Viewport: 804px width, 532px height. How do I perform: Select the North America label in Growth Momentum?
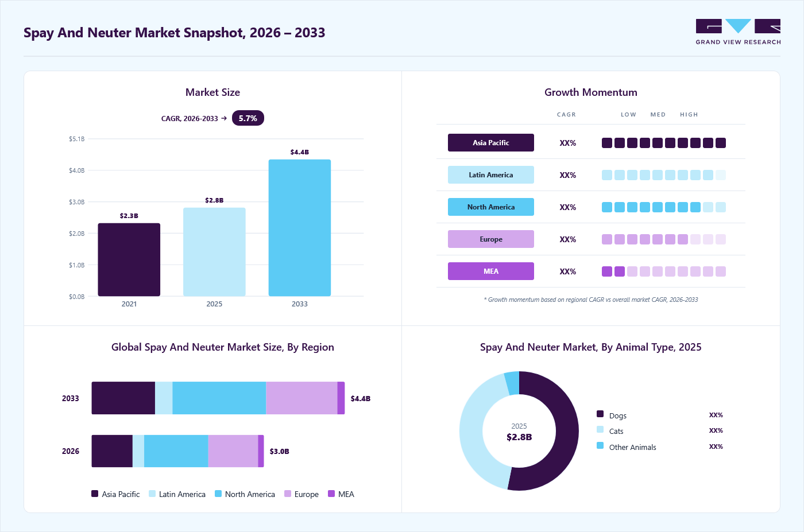click(x=491, y=207)
